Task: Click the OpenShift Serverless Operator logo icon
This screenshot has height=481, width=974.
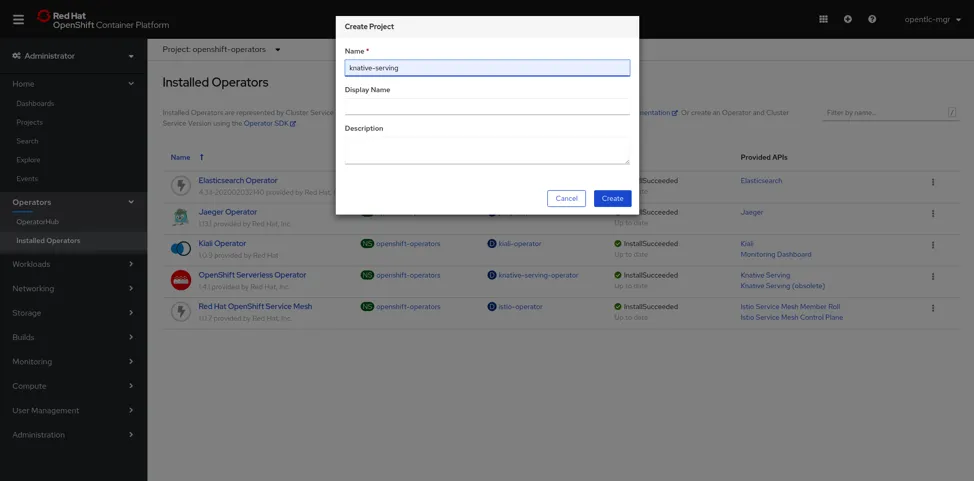Action: tap(180, 280)
